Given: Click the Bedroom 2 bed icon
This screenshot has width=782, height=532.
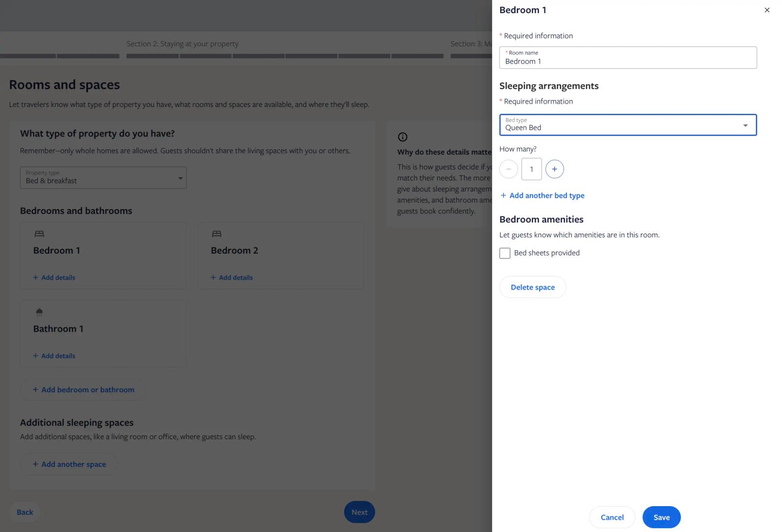Looking at the screenshot, I should pos(217,234).
